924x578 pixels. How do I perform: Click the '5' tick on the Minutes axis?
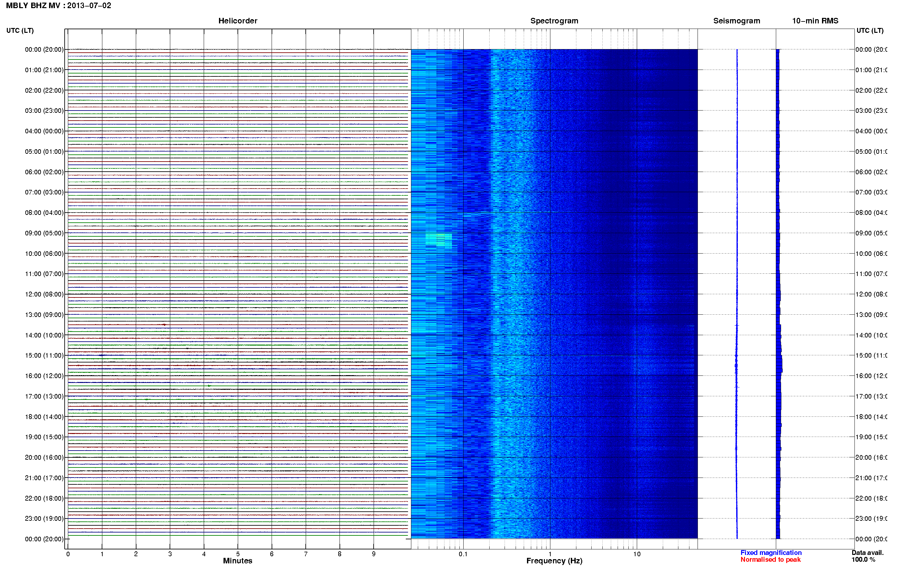tap(237, 554)
